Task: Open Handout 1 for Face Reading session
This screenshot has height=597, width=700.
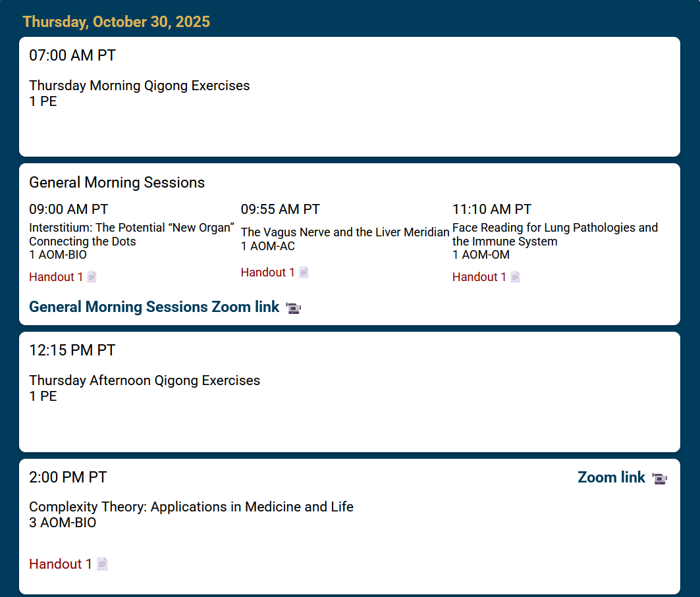Action: [x=479, y=277]
